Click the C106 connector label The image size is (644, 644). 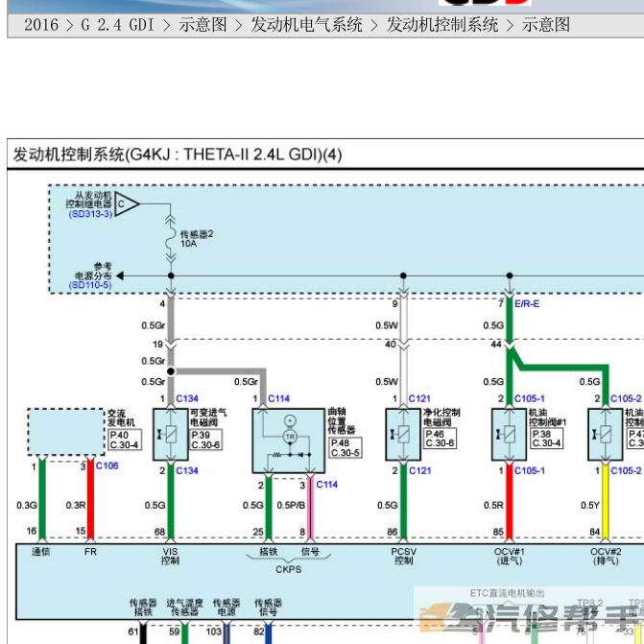[x=107, y=465]
